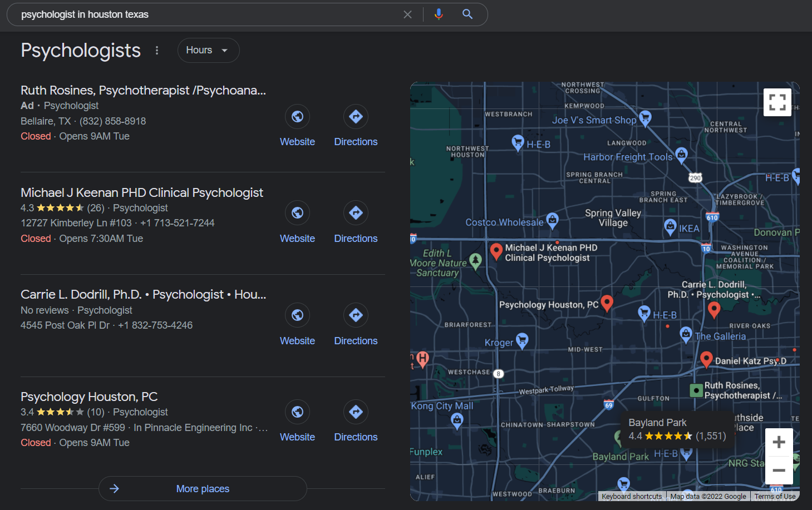Image resolution: width=812 pixels, height=510 pixels.
Task: Select Daniel Katz Psy.D red map pin
Action: [x=706, y=360]
